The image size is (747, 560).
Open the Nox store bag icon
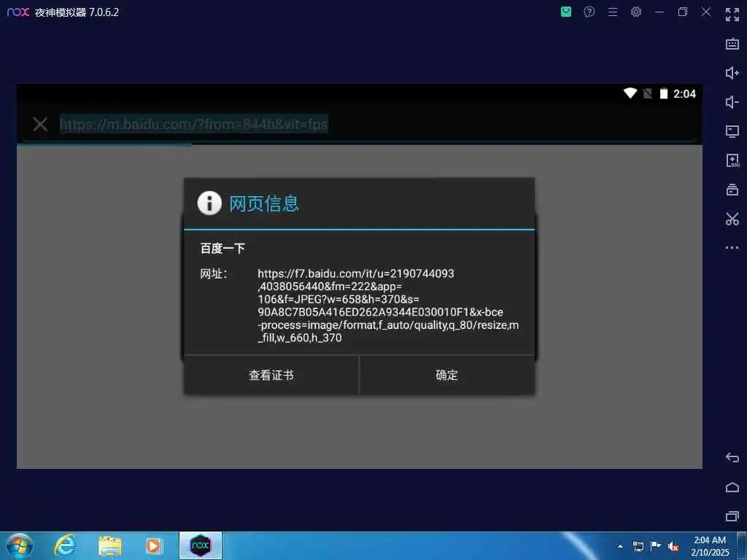[566, 12]
